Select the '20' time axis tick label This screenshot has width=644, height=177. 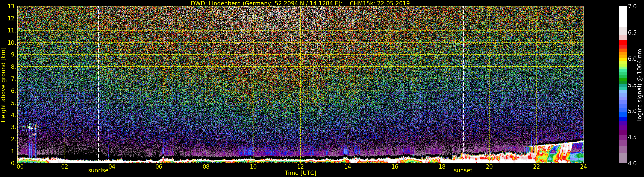[489, 166]
